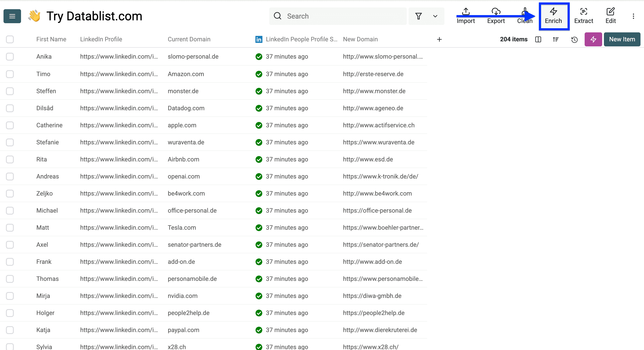Open the three-dot overflow menu

[x=634, y=16]
